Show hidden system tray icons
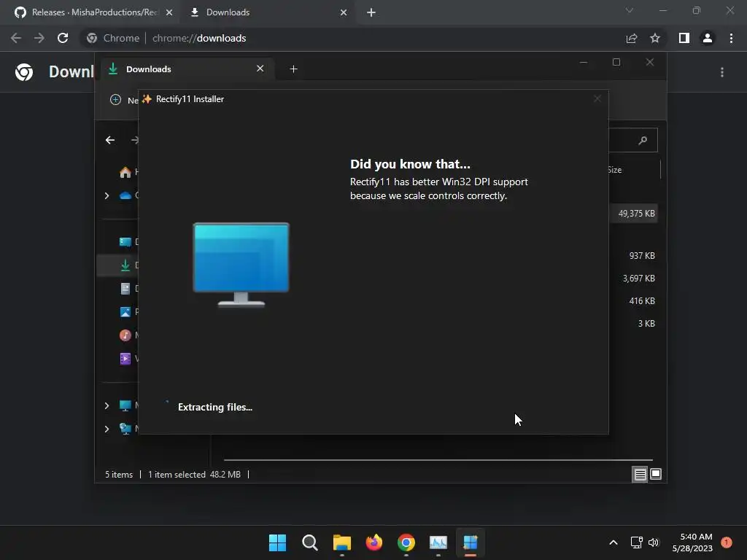Image resolution: width=747 pixels, height=560 pixels. tap(614, 542)
